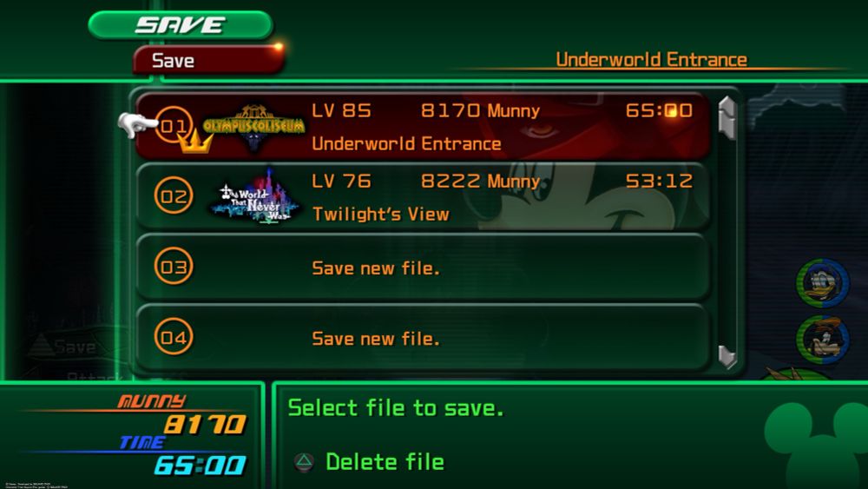
Task: Click the gold crown on slot 01
Action: point(195,142)
